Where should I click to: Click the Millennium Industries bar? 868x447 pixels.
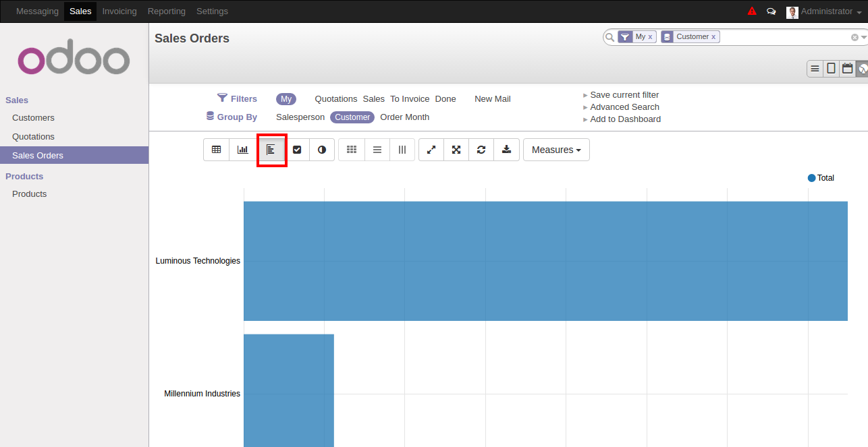(x=289, y=390)
